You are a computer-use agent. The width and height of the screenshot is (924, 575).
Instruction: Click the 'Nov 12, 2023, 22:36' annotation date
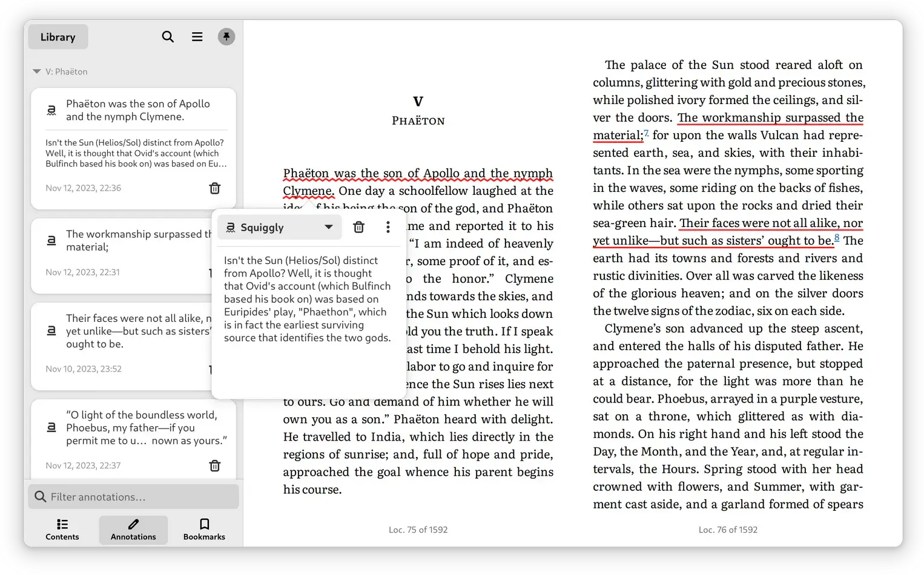84,188
